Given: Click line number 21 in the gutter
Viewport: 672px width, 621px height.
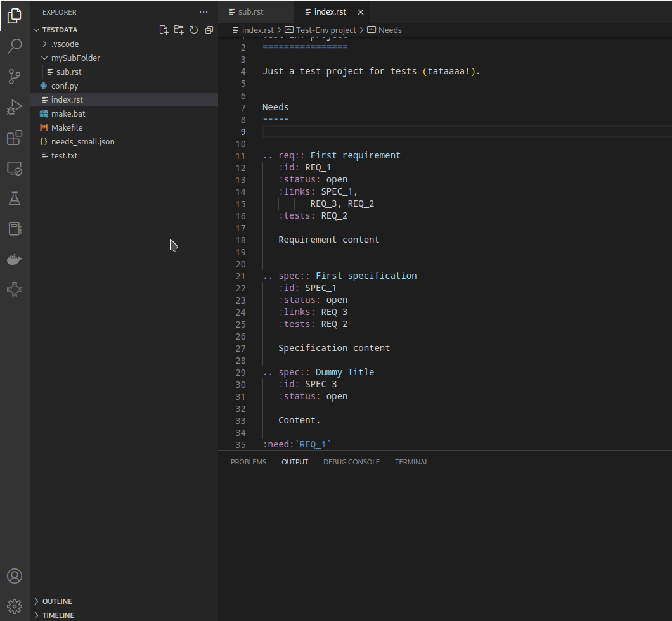Looking at the screenshot, I should [240, 276].
